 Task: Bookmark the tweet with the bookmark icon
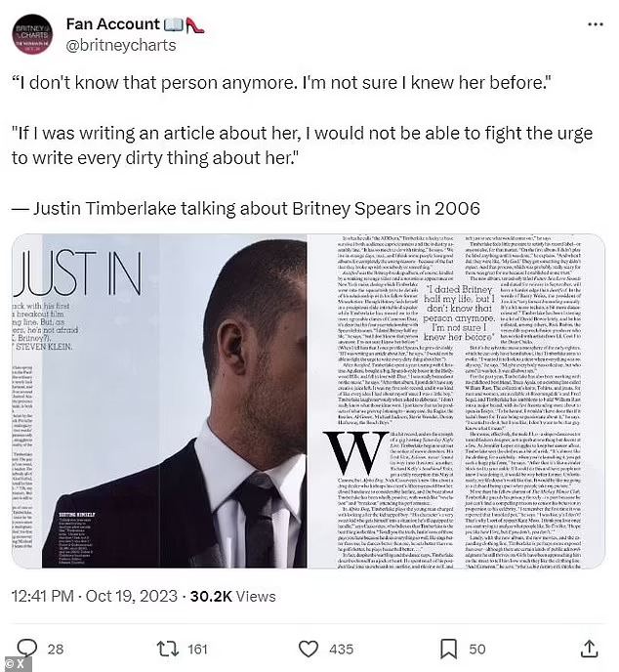pyautogui.click(x=448, y=649)
